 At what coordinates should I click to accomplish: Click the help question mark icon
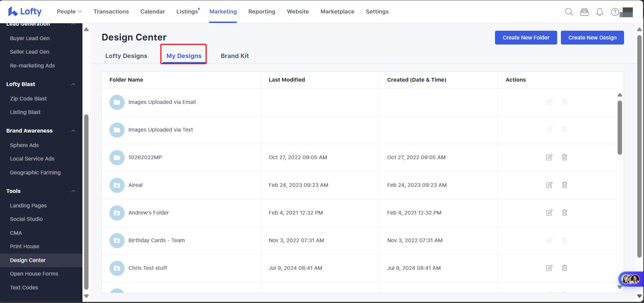(x=615, y=12)
